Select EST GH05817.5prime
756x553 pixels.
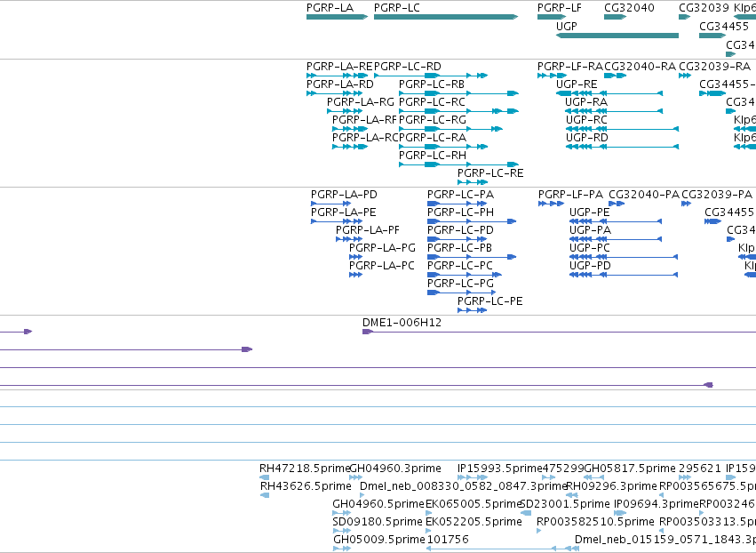tap(594, 477)
